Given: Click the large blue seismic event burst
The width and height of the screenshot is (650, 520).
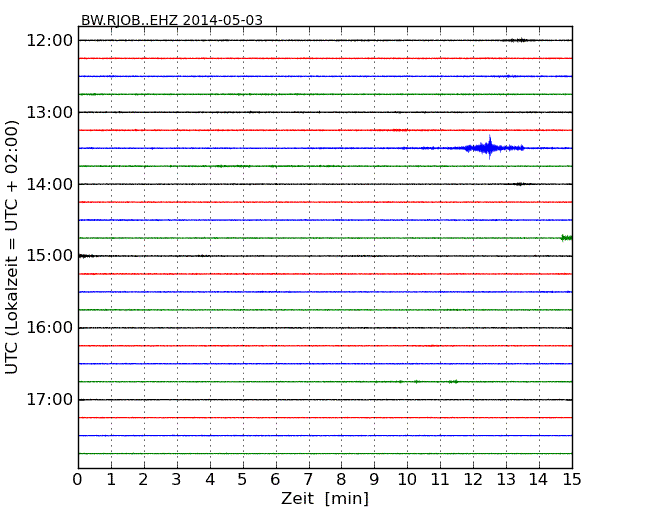Looking at the screenshot, I should (490, 148).
